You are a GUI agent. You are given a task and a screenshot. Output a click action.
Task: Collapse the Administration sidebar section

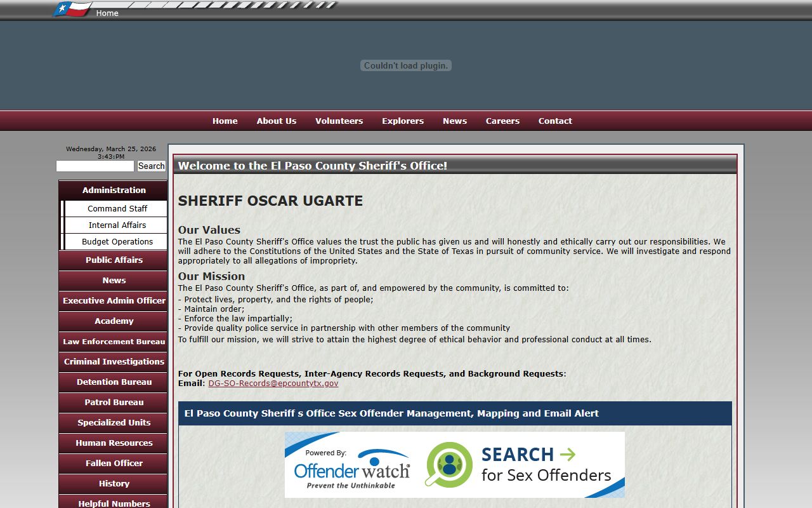tap(114, 190)
